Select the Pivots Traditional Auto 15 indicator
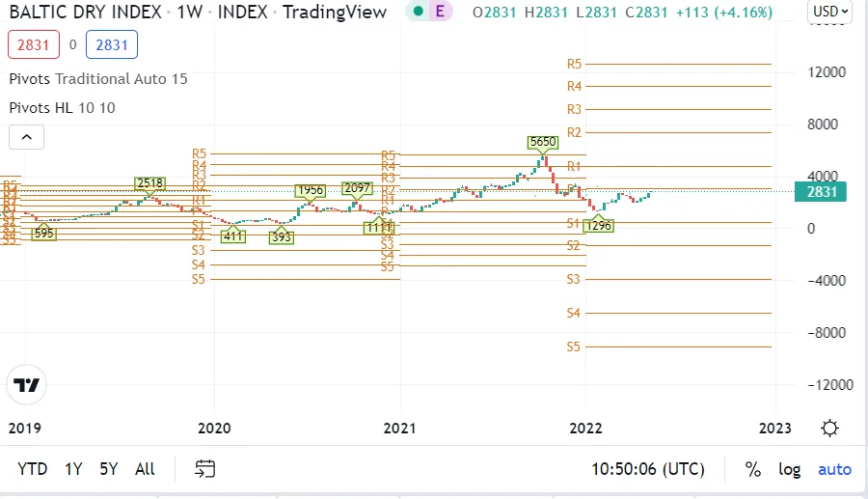Image resolution: width=868 pixels, height=499 pixels. pyautogui.click(x=98, y=79)
